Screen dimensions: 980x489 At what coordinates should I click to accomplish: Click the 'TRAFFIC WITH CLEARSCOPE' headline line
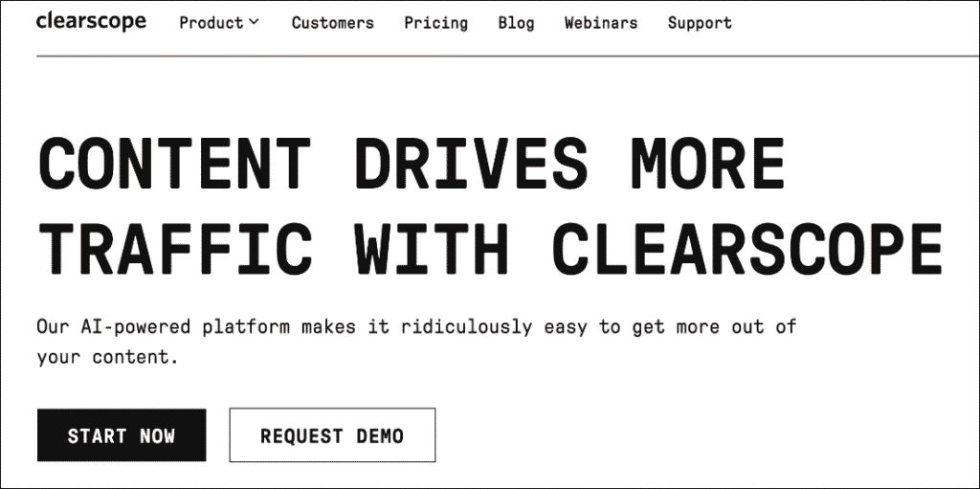(x=490, y=248)
